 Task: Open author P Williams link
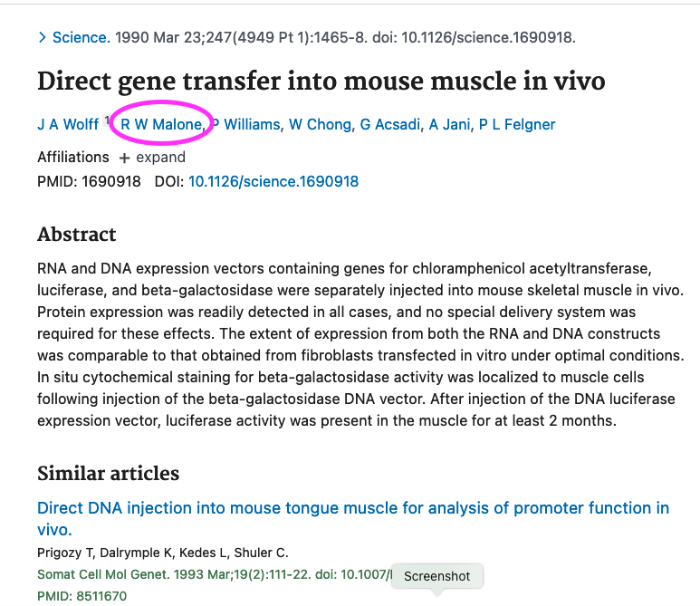[x=246, y=124]
